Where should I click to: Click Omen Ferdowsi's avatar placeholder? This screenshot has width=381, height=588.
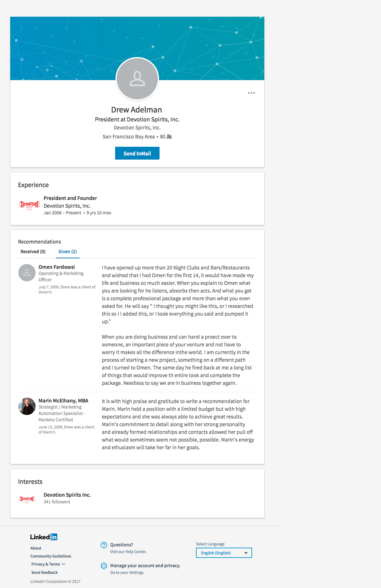27,273
